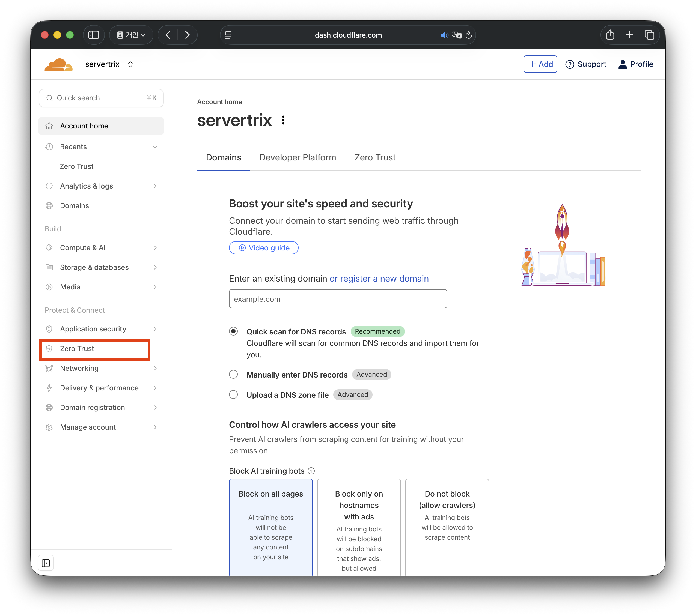Viewport: 696px width, 616px height.
Task: Click Safari's share icon in toolbar
Action: pyautogui.click(x=610, y=35)
